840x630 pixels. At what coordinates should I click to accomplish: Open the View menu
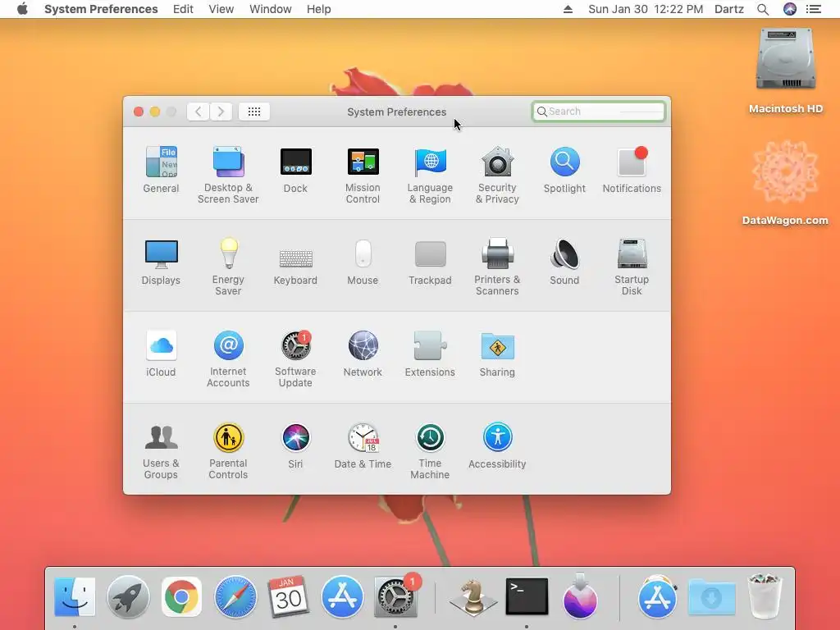click(x=221, y=9)
